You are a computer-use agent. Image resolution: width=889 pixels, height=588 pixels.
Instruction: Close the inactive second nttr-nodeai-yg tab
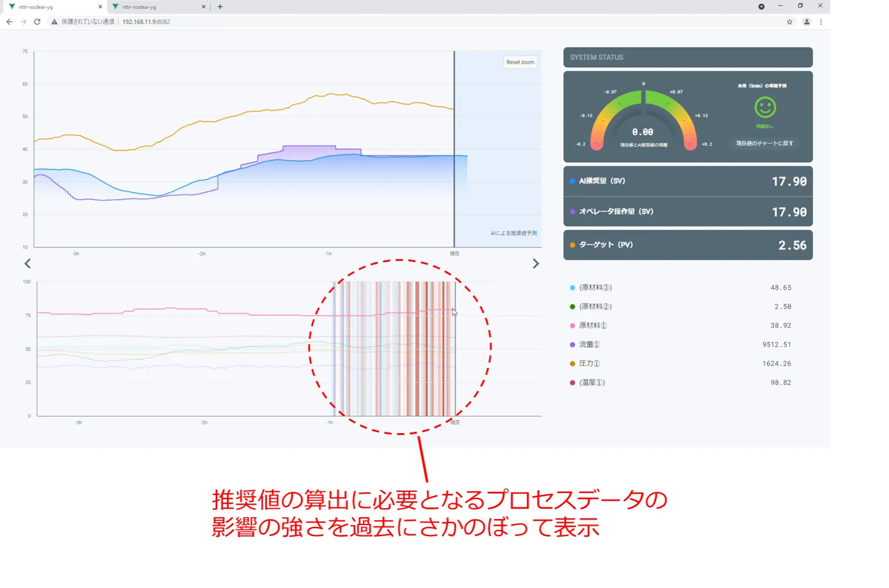pos(203,7)
